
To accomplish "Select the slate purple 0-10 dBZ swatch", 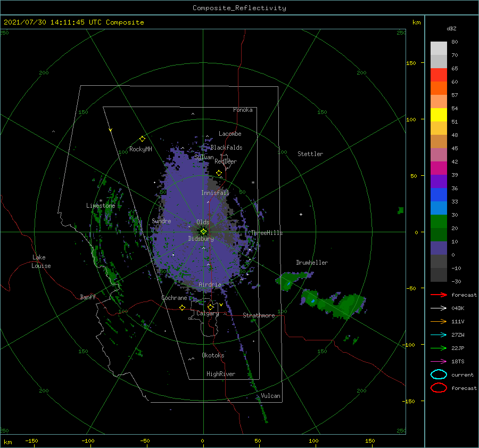I will tap(439, 248).
